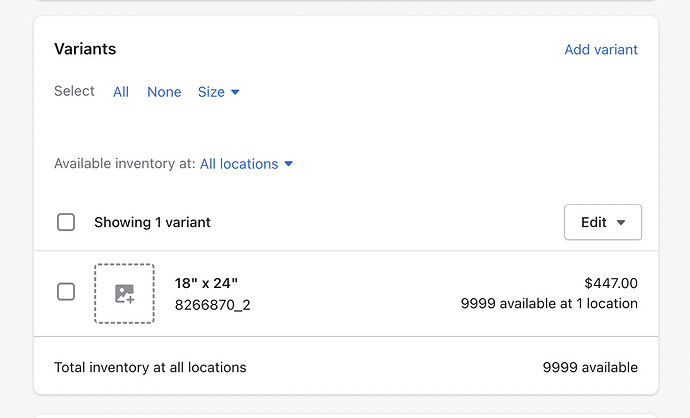Click the "Available inventory at:" label

coord(124,164)
